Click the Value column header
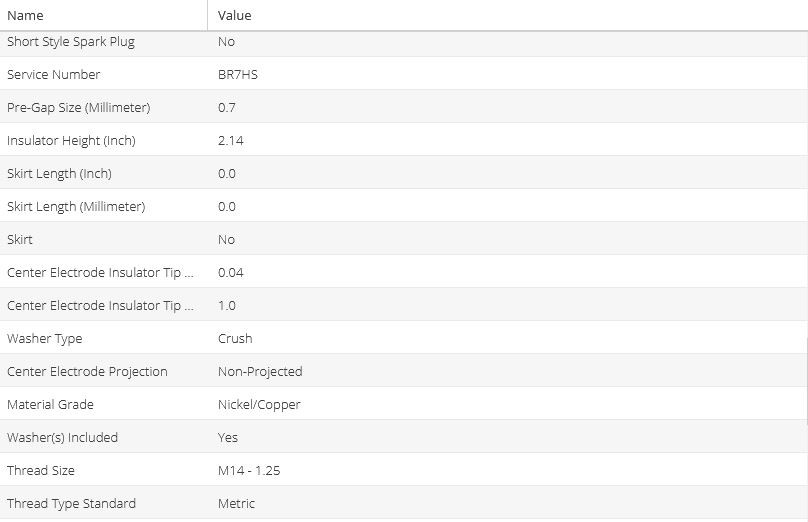 235,16
